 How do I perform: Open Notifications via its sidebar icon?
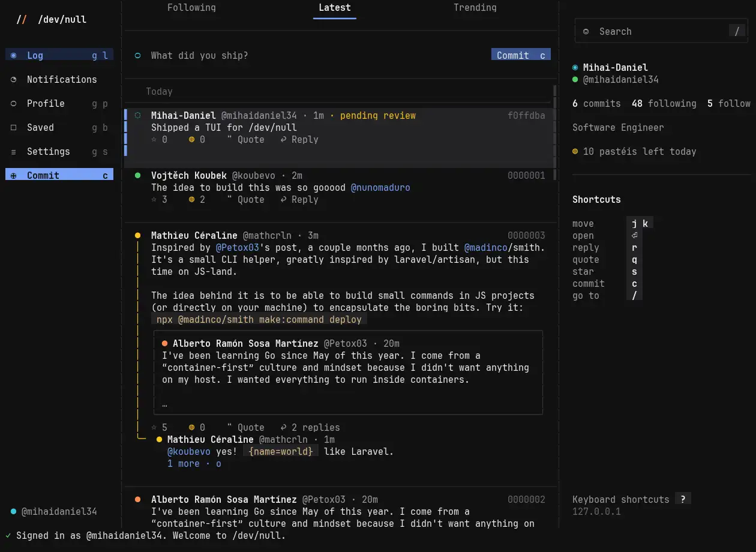click(x=14, y=79)
